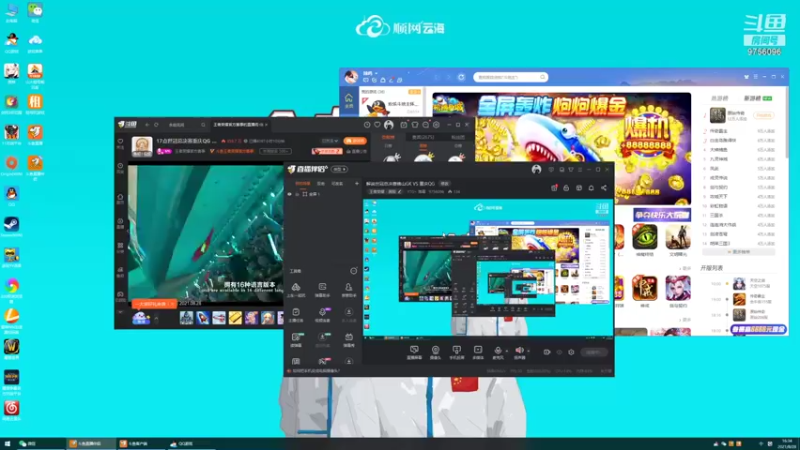Add a new scene with the plus icon
The width and height of the screenshot is (800, 450).
pos(357,183)
